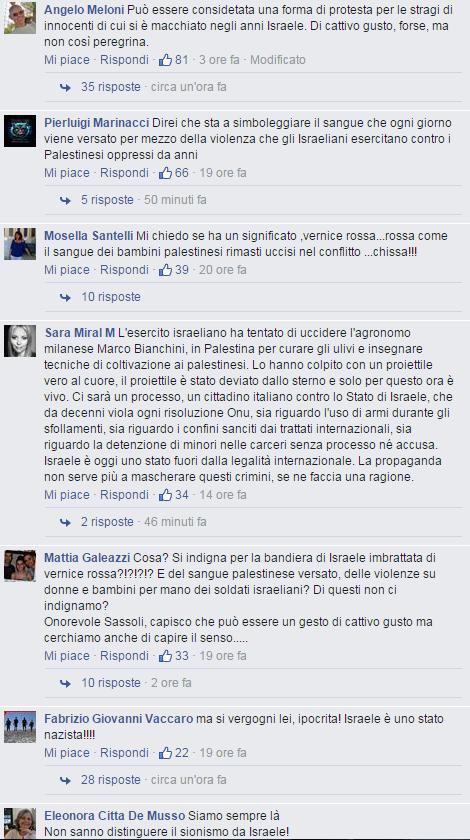The width and height of the screenshot is (470, 840).
Task: Click the thumbs-up icon showing 81 likes
Action: pyautogui.click(x=165, y=60)
